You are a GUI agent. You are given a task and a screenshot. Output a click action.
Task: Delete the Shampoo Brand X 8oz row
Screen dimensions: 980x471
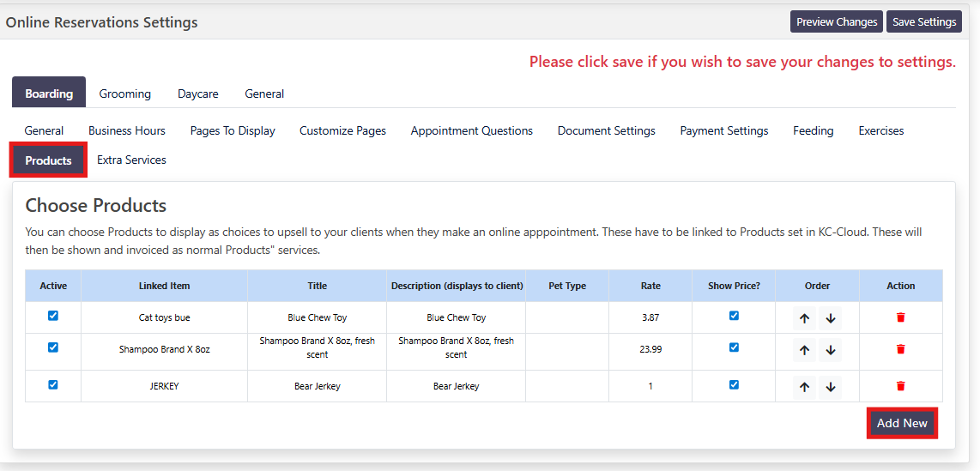click(900, 349)
